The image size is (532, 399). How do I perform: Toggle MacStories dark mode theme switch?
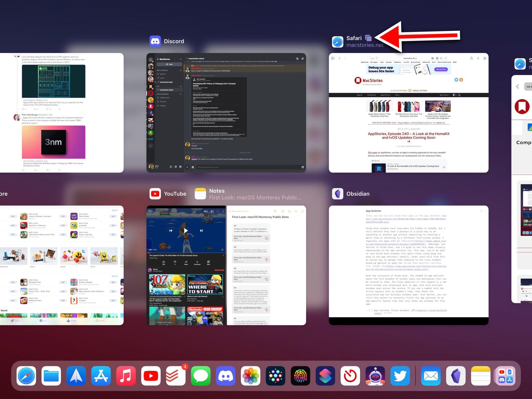[455, 95]
